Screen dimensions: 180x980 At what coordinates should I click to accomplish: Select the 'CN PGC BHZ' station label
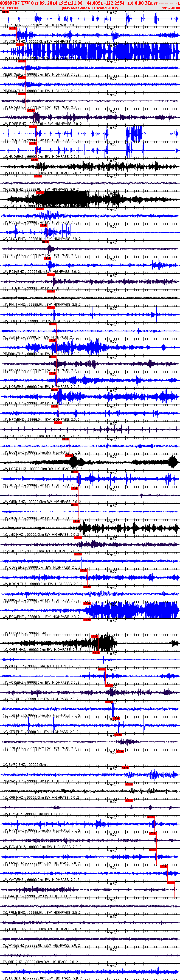click(13, 435)
